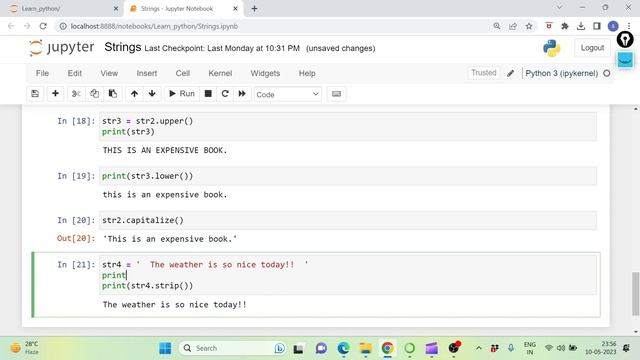Open the cell type dropdown showing Code
The width and height of the screenshot is (640, 360).
coord(287,94)
